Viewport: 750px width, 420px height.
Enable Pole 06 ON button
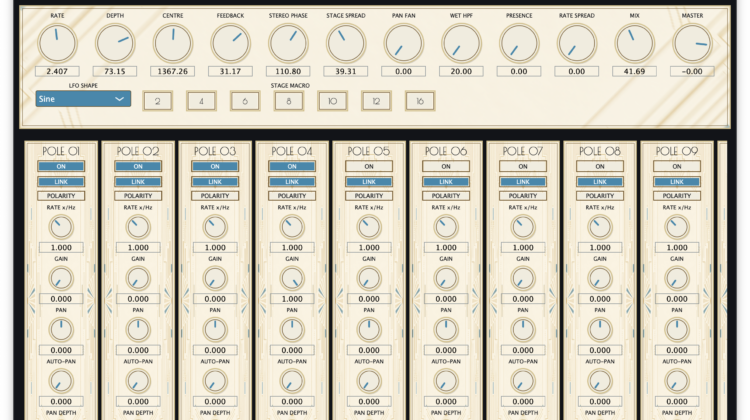point(446,166)
